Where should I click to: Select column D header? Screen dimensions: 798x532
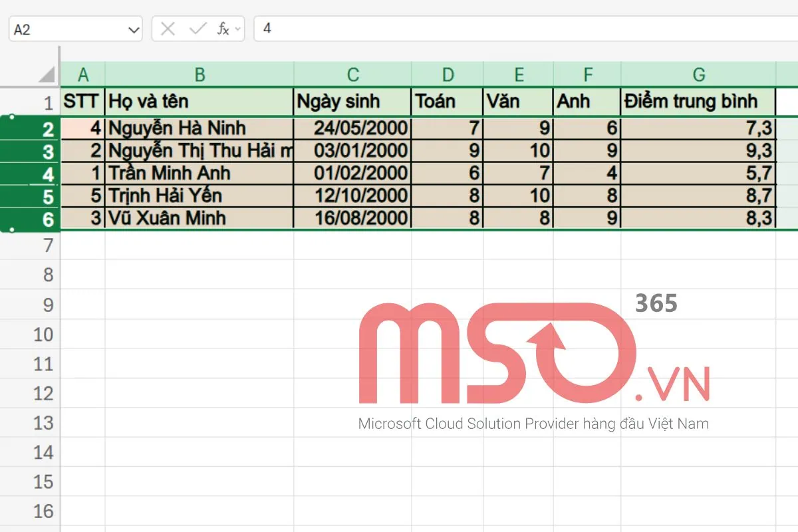[x=448, y=74]
